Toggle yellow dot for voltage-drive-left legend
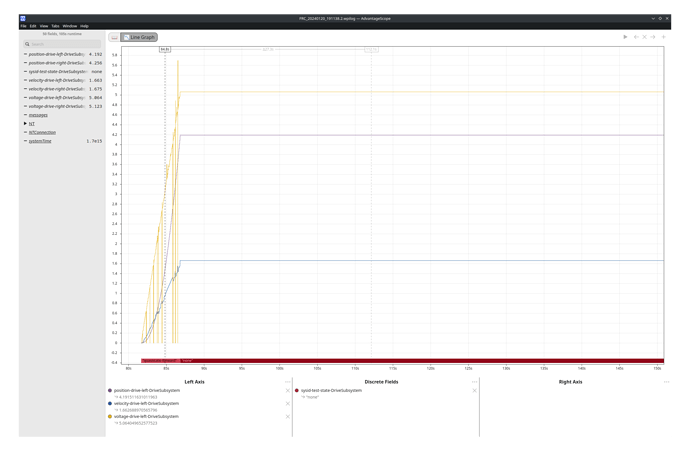690x459 pixels. click(110, 416)
